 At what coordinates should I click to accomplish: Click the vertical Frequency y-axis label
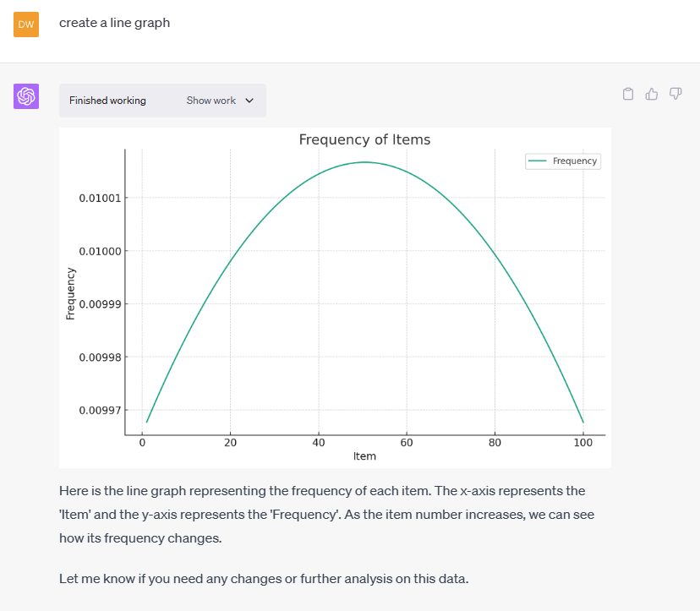(71, 293)
